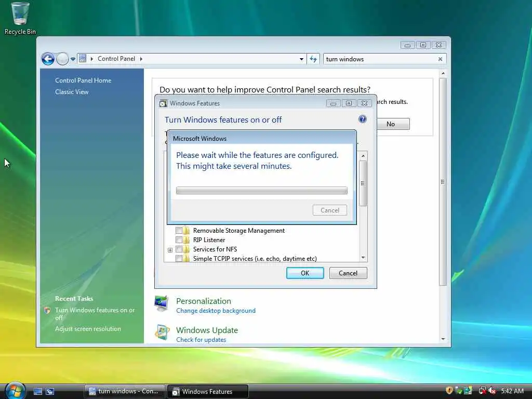
Task: Toggle the Simple TCPIP services checkbox
Action: pos(179,259)
